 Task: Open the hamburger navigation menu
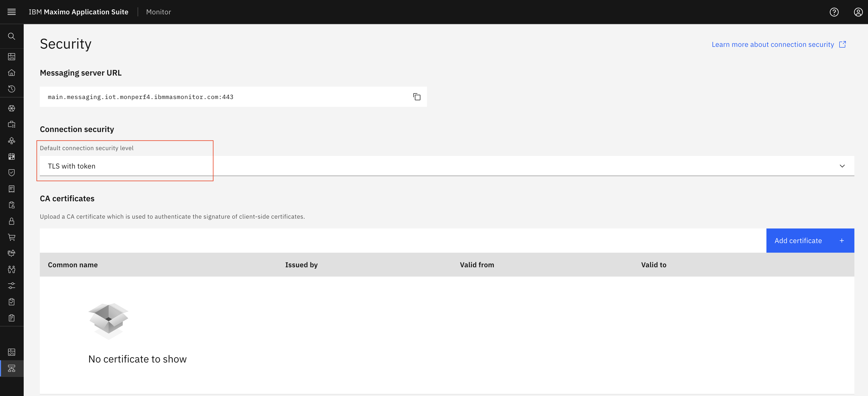(x=11, y=12)
